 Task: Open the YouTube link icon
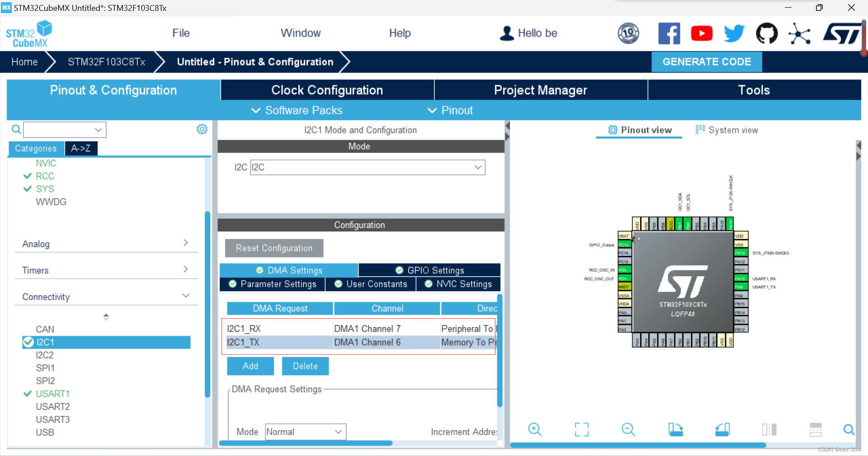pyautogui.click(x=702, y=33)
